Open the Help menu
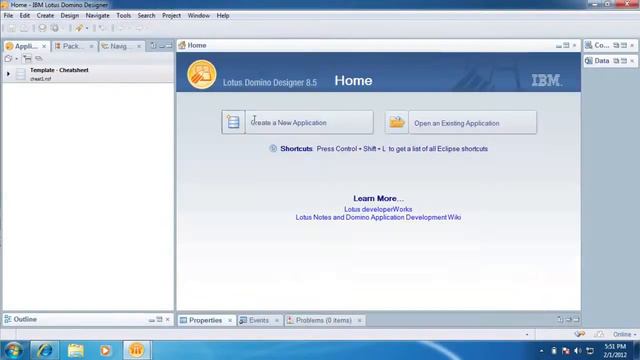The height and width of the screenshot is (360, 640). (x=223, y=16)
